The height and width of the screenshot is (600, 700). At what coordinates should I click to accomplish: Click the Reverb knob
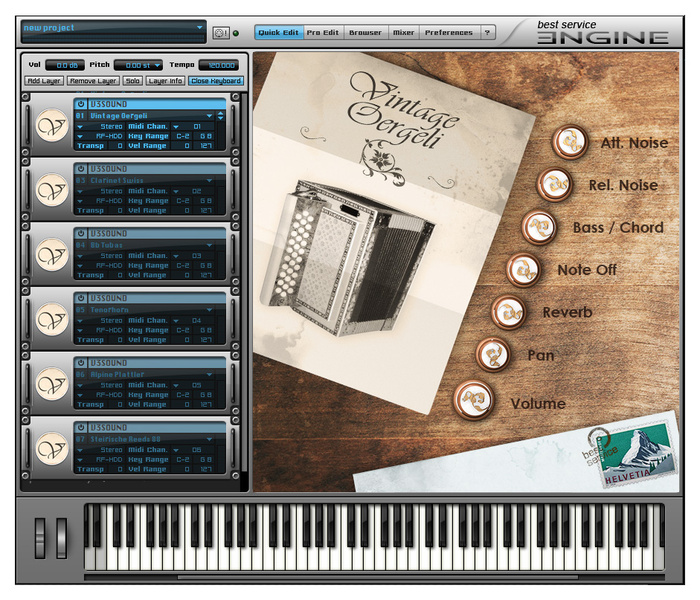pyautogui.click(x=508, y=312)
